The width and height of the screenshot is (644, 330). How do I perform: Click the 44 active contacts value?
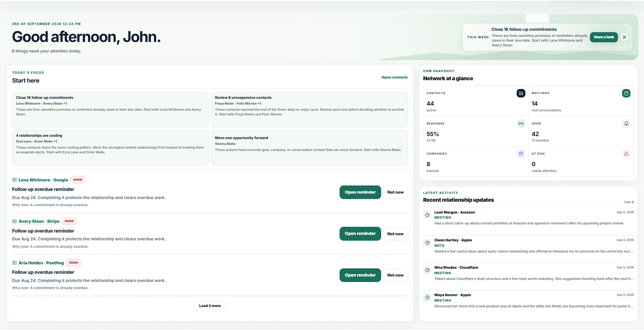pyautogui.click(x=430, y=104)
